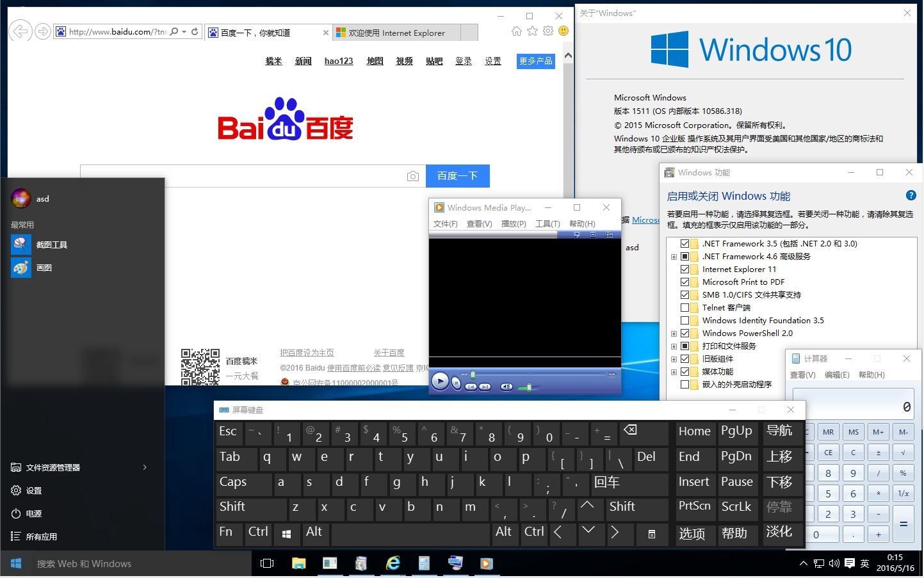Switch to the 欢迎使用 Internet Explorer tab
Viewport: 924px width, 578px height.
pyautogui.click(x=397, y=33)
